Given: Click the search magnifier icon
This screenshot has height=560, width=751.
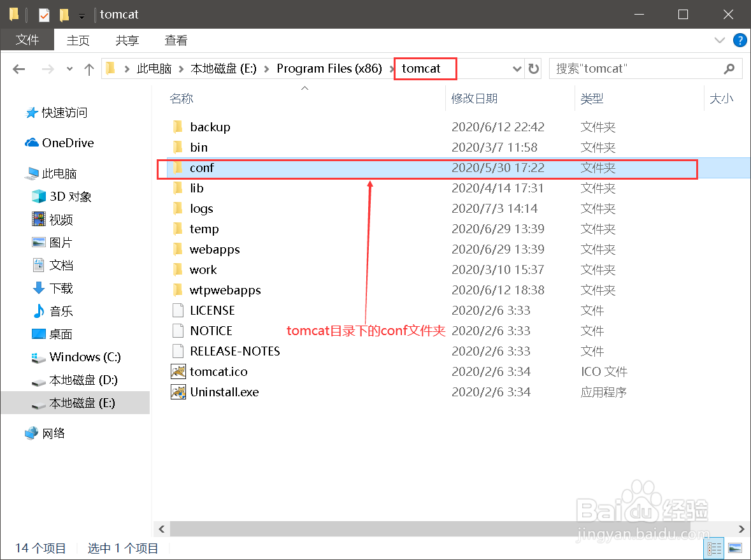Looking at the screenshot, I should (729, 69).
